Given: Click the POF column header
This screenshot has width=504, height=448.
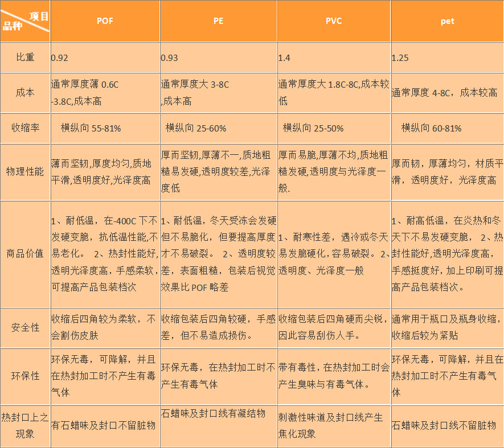Looking at the screenshot, I should click(x=105, y=21).
